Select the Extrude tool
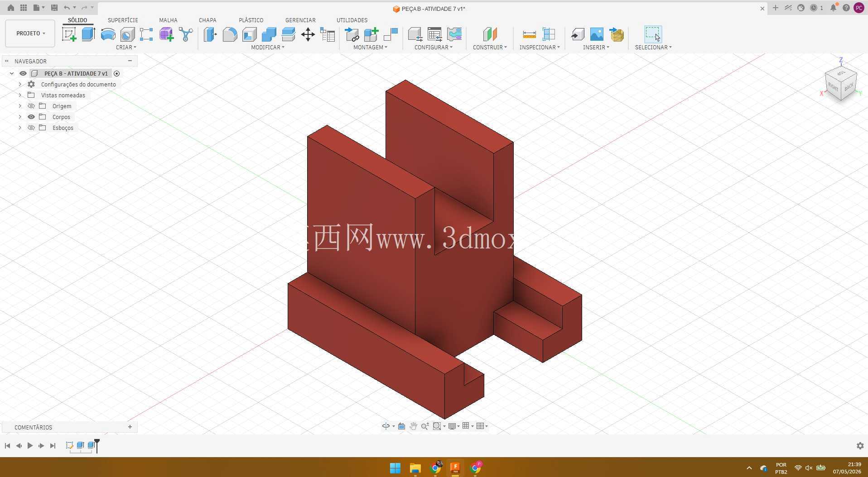The width and height of the screenshot is (868, 477). coord(88,34)
